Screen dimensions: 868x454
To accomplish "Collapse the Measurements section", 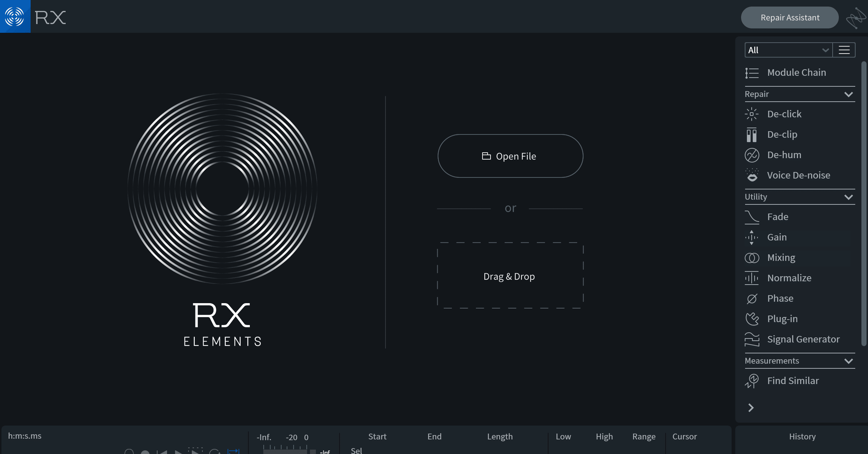I will point(848,361).
